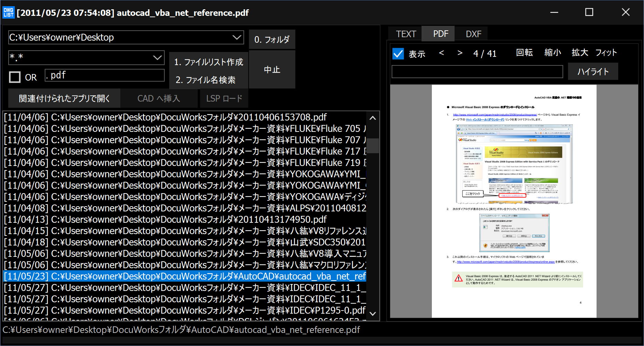Click the 0. フォルダ button
The image size is (644, 346).
[x=272, y=40]
